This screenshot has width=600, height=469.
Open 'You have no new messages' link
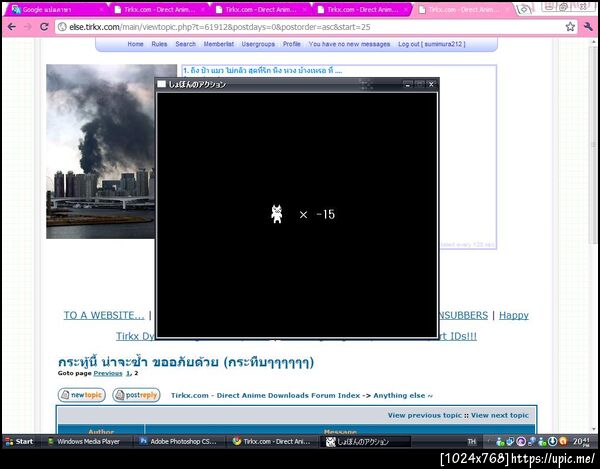tap(349, 44)
